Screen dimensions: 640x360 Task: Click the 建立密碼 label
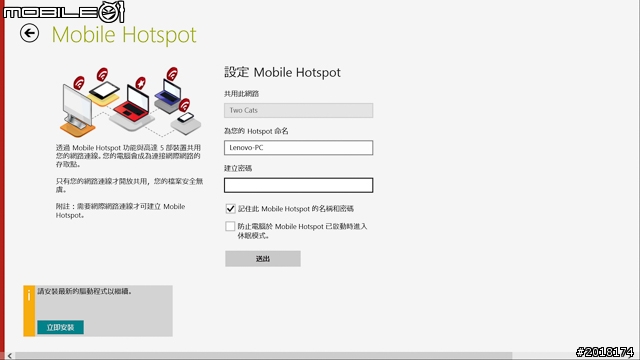click(238, 168)
